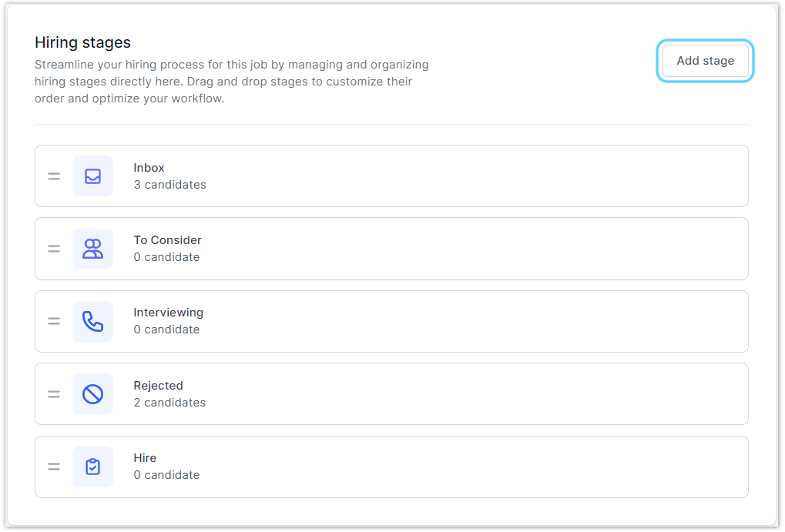This screenshot has height=532, width=785.
Task: Open the Interviewing stage label
Action: tap(168, 313)
